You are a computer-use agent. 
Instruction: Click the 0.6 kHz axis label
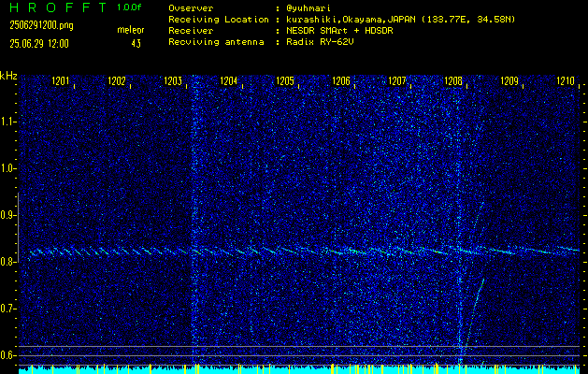[8, 355]
